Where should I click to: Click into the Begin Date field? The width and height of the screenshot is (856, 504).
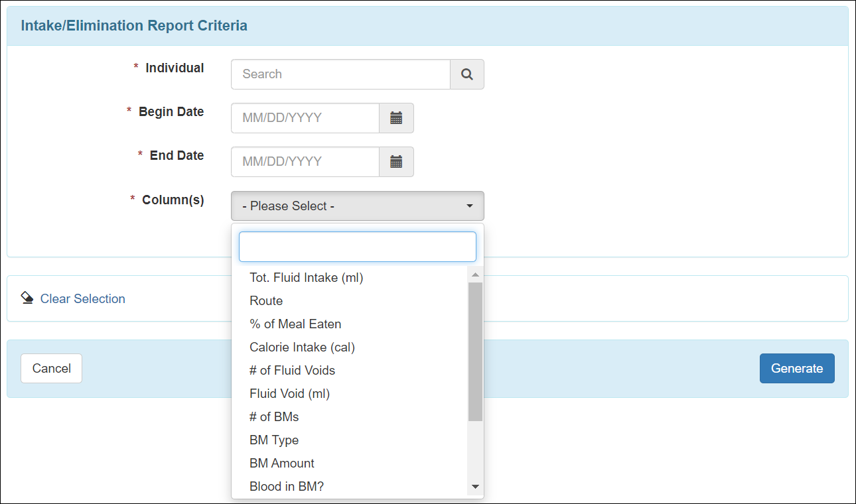[x=305, y=118]
